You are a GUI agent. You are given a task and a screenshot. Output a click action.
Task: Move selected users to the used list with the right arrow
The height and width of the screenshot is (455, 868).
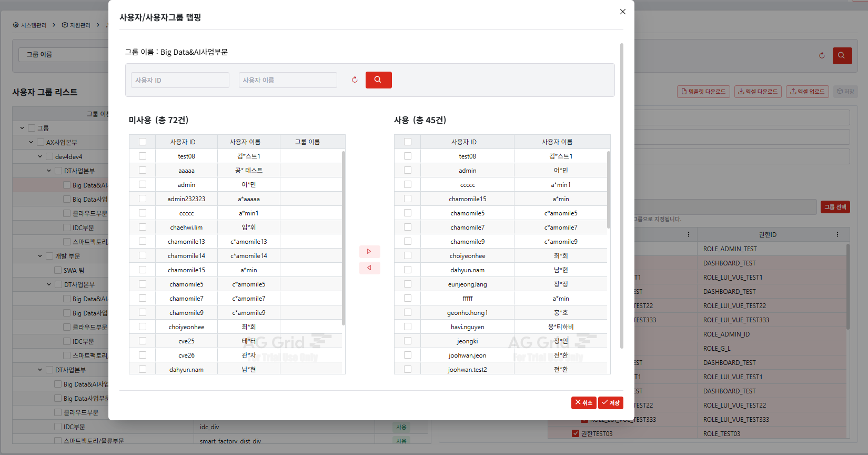[x=369, y=252]
